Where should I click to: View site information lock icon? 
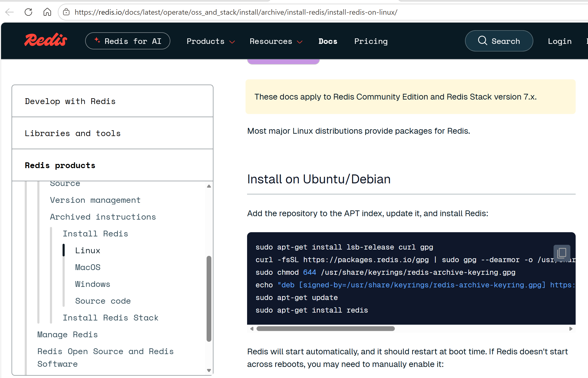[66, 12]
